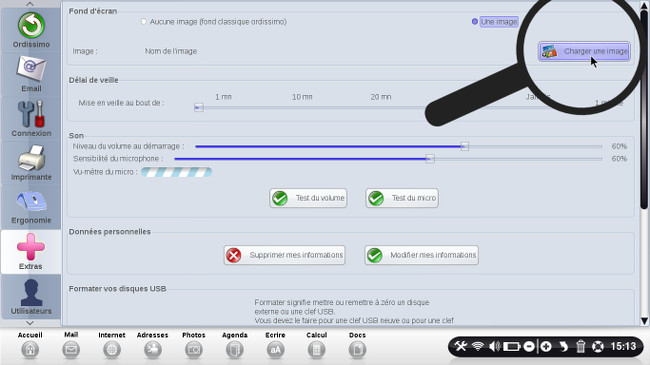Screen dimensions: 650x365
Task: Open the Ordissimo settings section
Action: pyautogui.click(x=31, y=30)
